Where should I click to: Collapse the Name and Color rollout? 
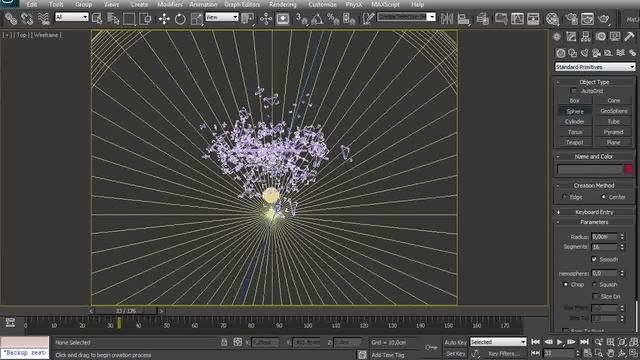point(594,156)
